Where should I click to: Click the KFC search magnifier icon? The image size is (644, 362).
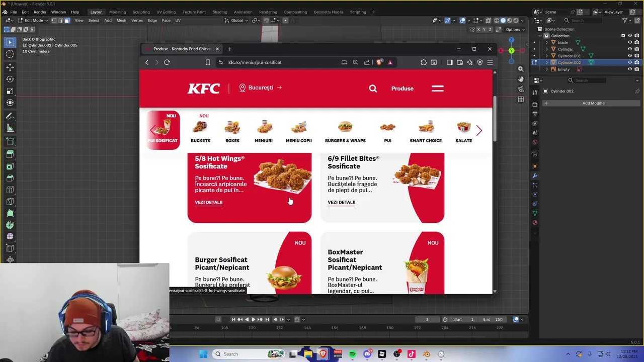tap(373, 88)
